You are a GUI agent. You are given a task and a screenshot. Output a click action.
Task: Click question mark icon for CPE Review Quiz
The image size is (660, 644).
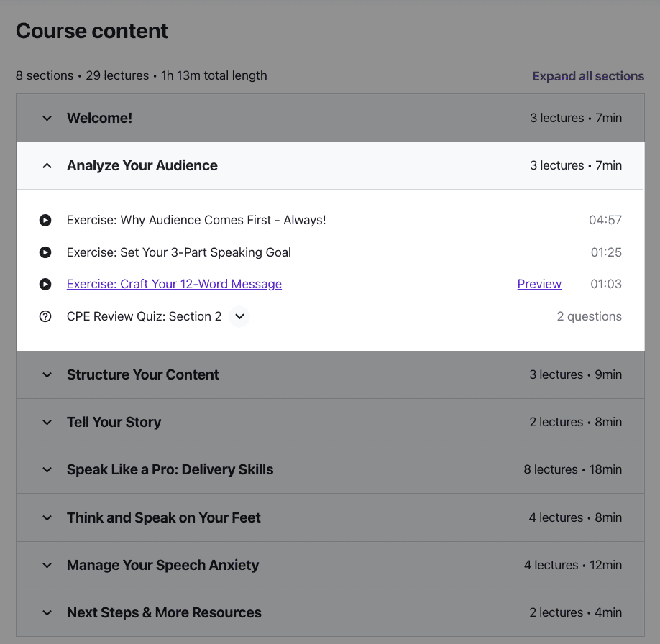click(45, 316)
